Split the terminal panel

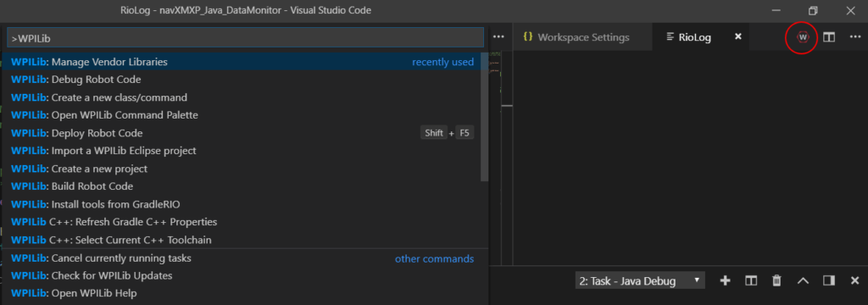pos(751,280)
